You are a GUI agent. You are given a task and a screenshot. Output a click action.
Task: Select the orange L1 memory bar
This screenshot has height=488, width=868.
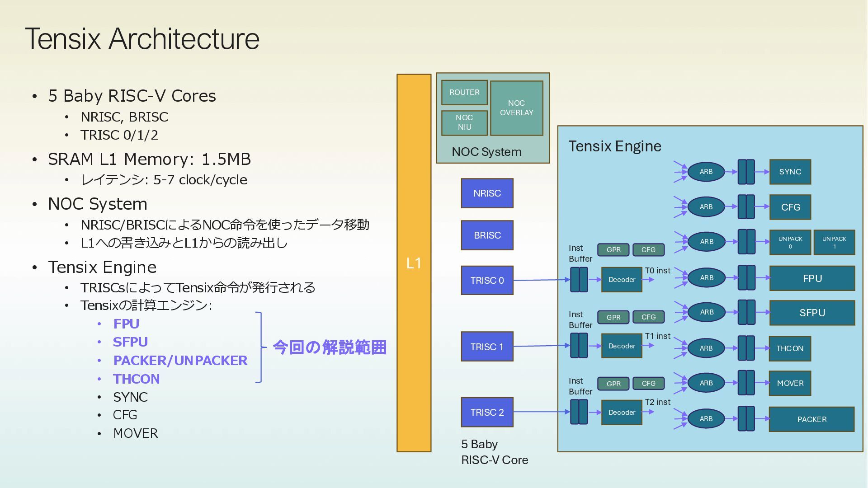[414, 263]
